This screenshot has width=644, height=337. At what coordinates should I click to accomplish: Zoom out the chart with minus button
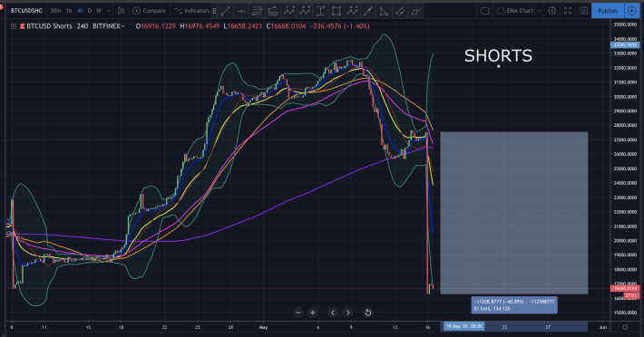click(x=298, y=313)
